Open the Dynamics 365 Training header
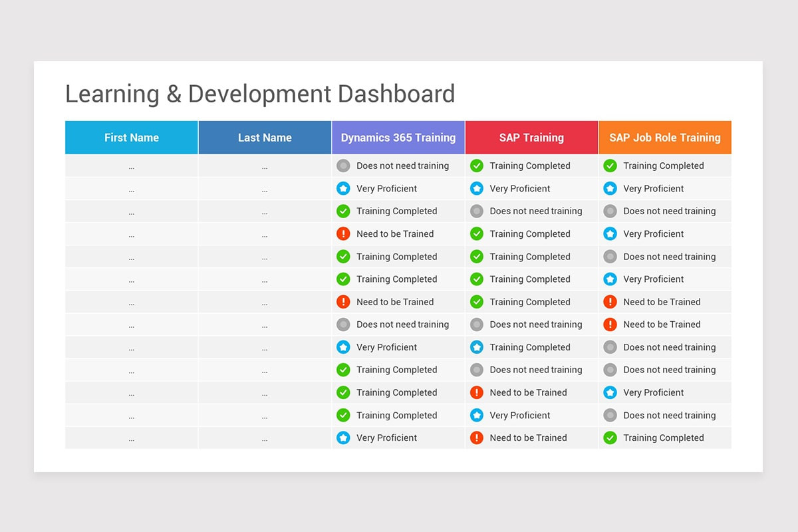The image size is (798, 532). pos(398,138)
